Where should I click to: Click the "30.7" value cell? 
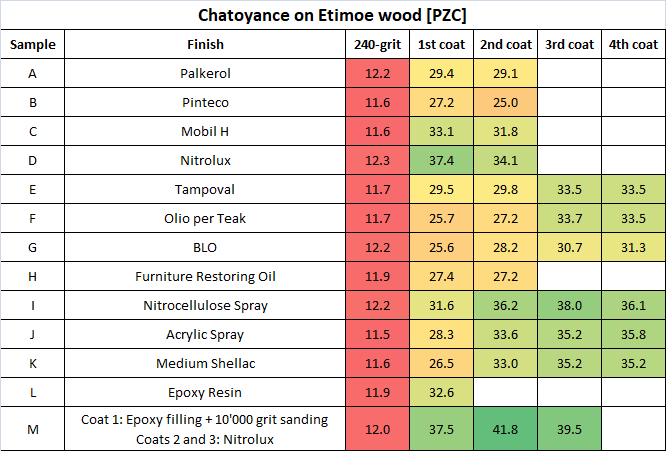tap(570, 247)
